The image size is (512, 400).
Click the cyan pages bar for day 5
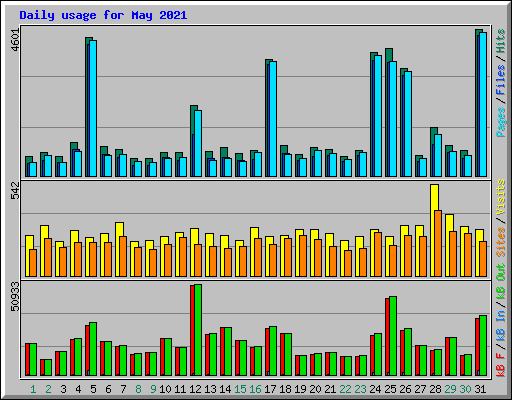(93, 108)
